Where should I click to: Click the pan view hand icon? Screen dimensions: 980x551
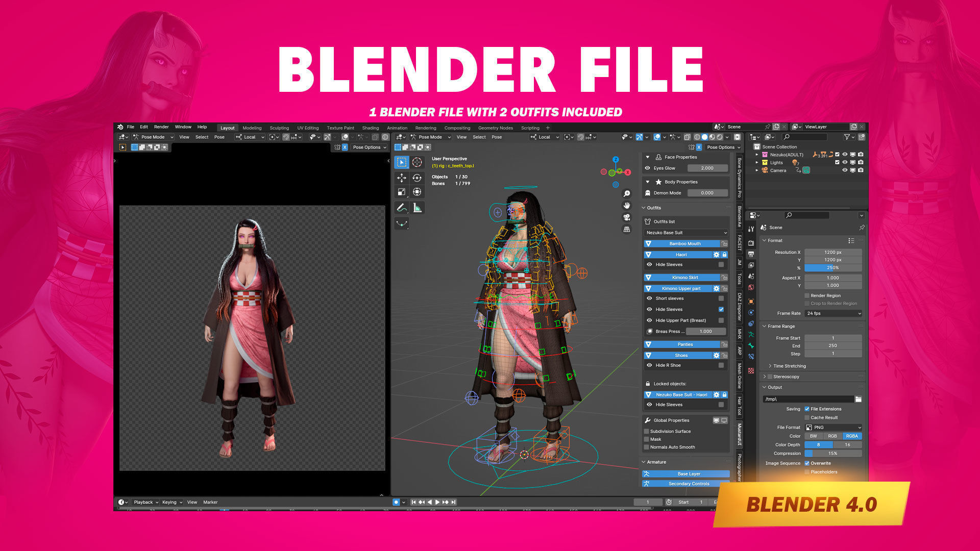tap(627, 206)
